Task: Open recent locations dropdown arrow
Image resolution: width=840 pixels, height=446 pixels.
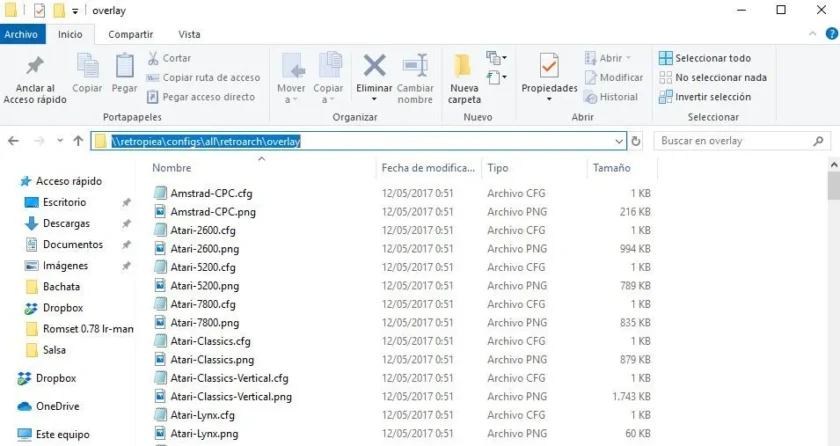Action: [60, 141]
